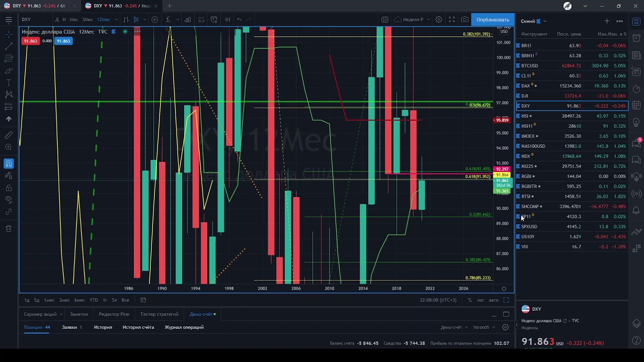Viewport: 644px width, 362px height.
Task: Select BTCUSD row in the watchlist
Action: [572, 66]
